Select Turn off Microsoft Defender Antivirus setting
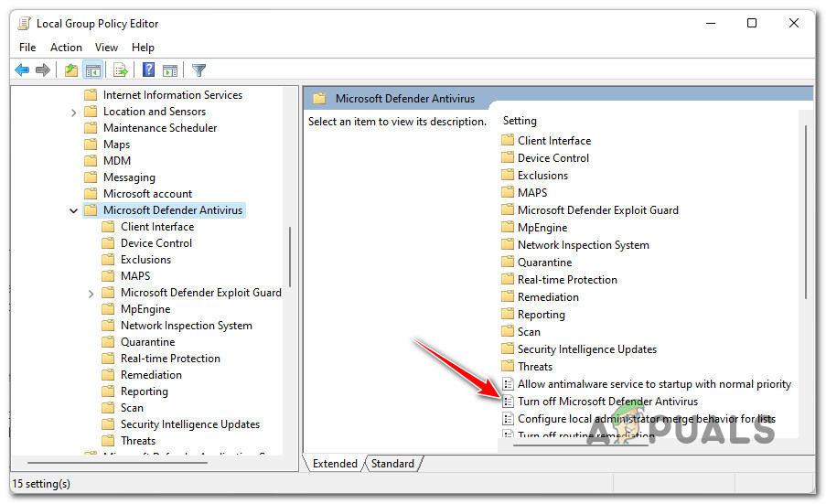826x504 pixels. click(607, 402)
